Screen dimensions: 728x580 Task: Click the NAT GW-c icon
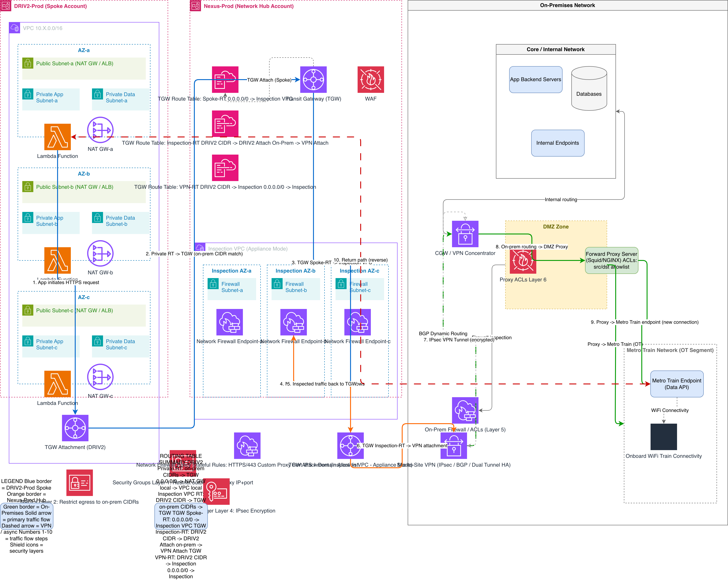(x=100, y=377)
